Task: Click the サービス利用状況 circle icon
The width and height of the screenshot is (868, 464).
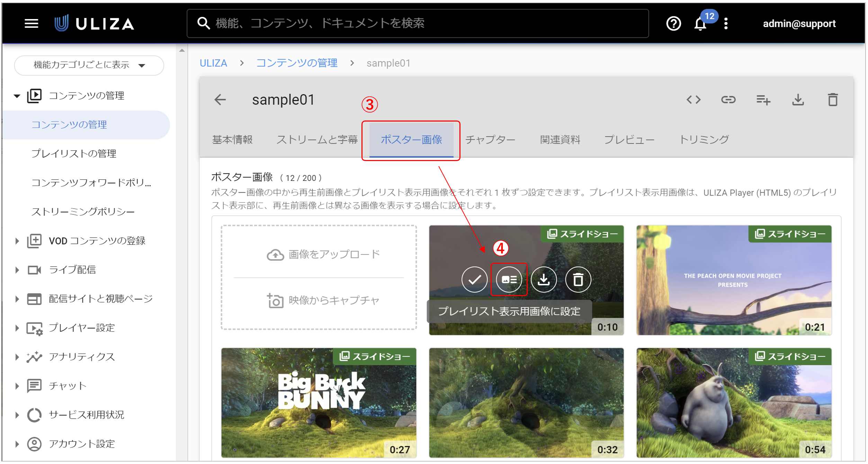Action: point(34,415)
